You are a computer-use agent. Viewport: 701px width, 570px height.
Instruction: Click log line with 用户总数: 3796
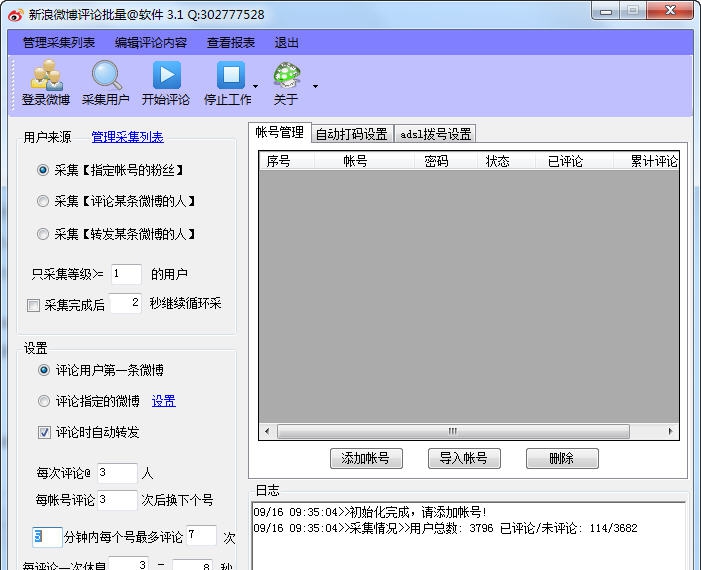(445, 528)
